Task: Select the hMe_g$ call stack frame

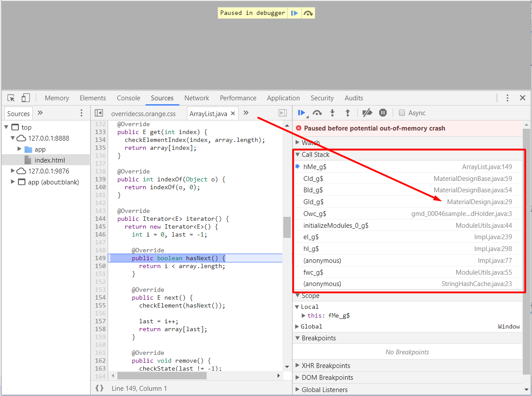Action: (x=407, y=167)
